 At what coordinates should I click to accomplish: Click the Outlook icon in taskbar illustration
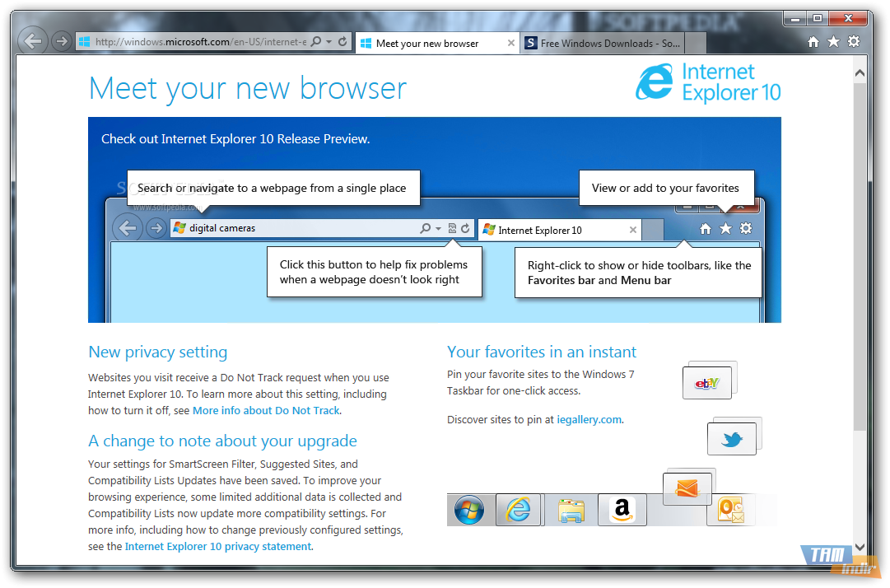730,511
